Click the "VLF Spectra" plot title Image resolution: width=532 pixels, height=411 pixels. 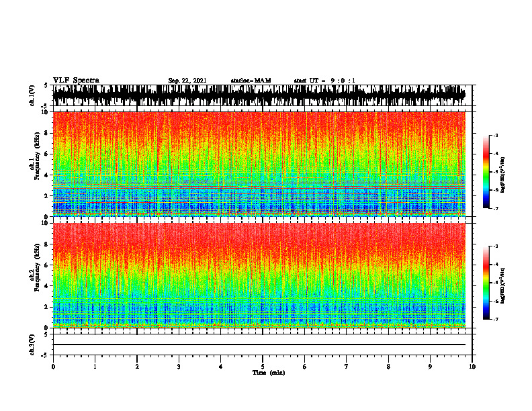[76, 81]
